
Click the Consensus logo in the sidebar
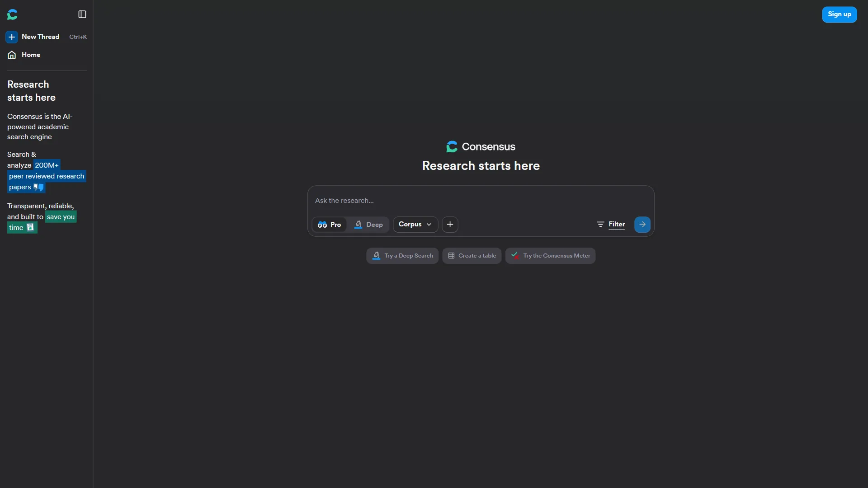(x=12, y=14)
